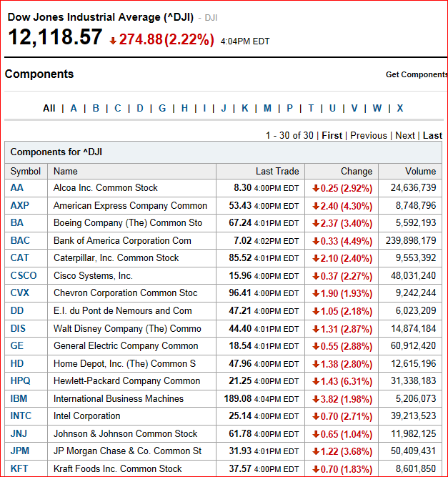The image size is (448, 477).
Task: Open the Get Components link
Action: tap(417, 74)
